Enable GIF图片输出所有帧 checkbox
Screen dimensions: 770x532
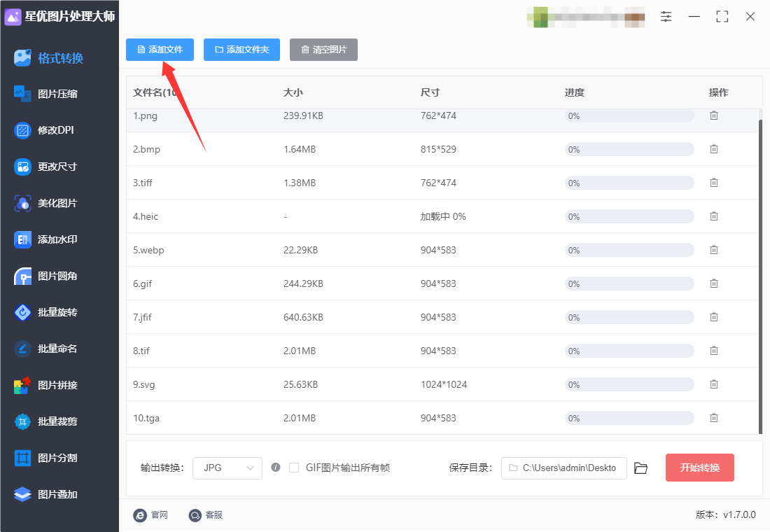point(294,468)
